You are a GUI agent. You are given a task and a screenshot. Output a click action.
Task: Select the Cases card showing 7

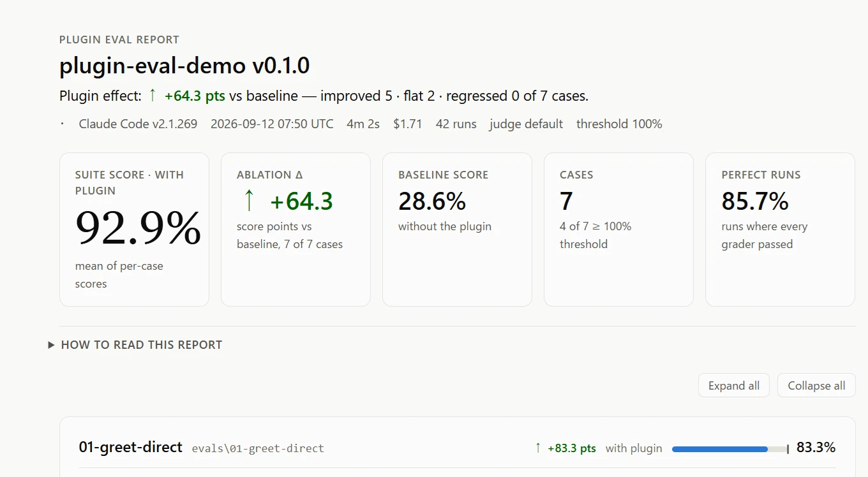(618, 230)
